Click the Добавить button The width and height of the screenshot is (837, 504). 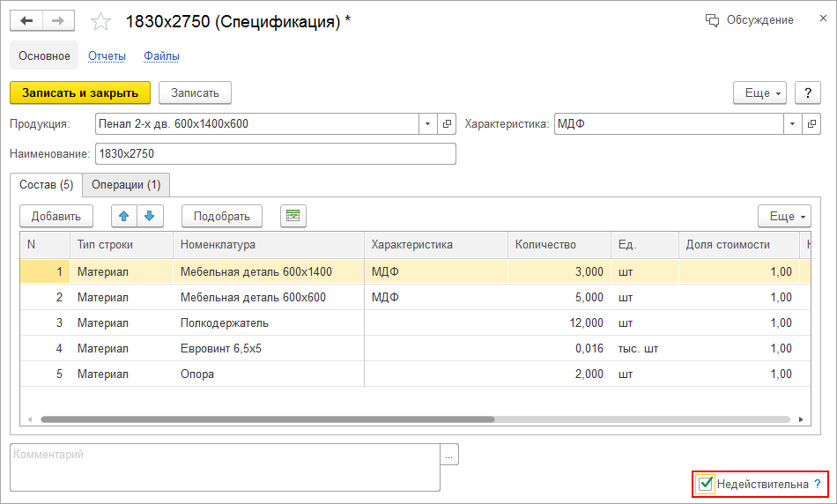click(56, 216)
